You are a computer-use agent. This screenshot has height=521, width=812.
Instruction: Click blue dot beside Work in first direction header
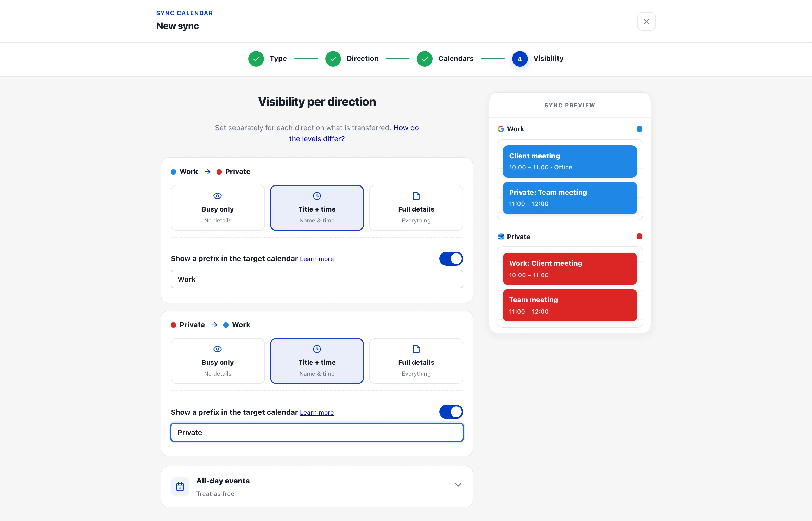[173, 172]
